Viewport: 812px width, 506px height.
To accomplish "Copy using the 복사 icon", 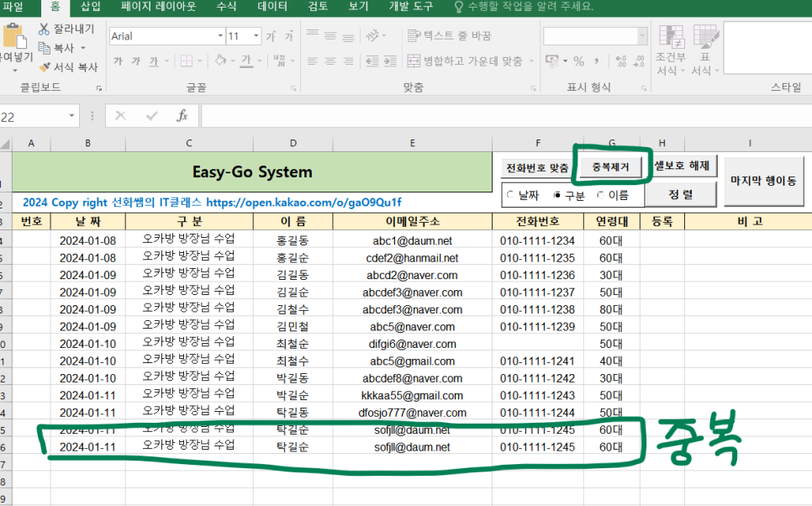I will click(x=44, y=48).
